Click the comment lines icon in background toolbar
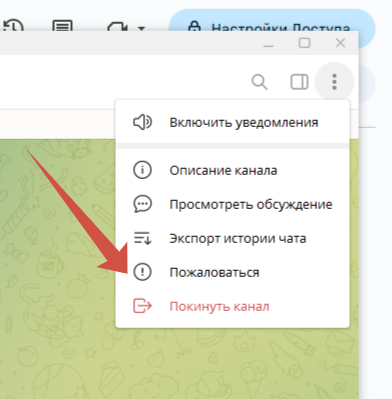 tap(62, 26)
